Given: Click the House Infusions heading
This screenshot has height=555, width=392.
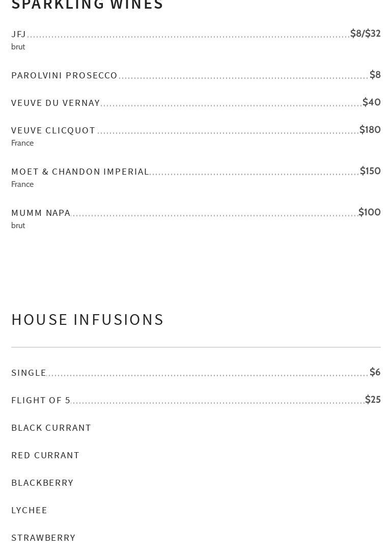Looking at the screenshot, I should tap(88, 320).
